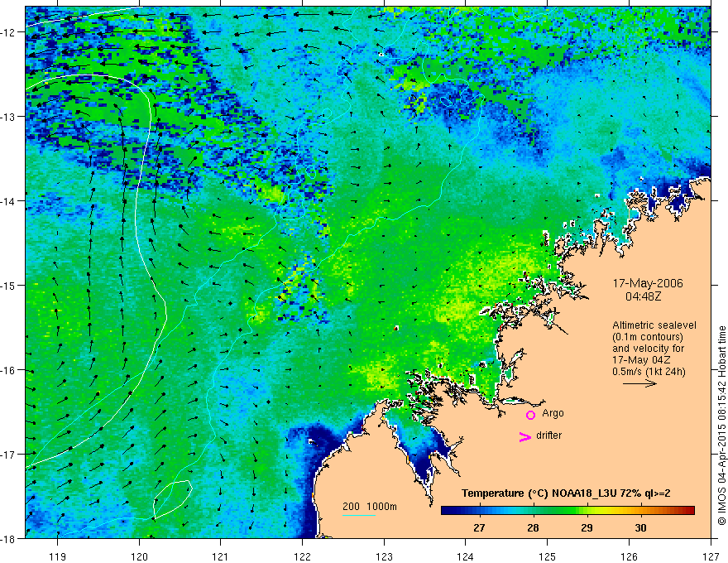The width and height of the screenshot is (728, 563).
Task: Click the color bar tick label 30
Action: click(x=640, y=527)
